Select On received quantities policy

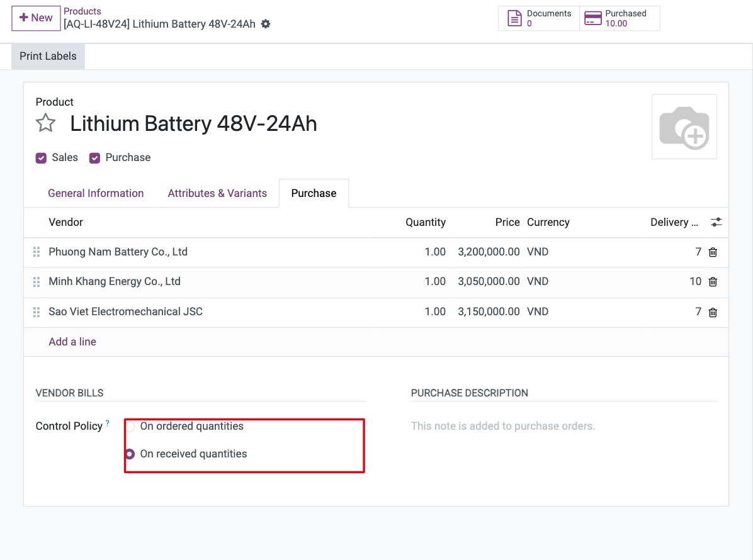pos(130,454)
